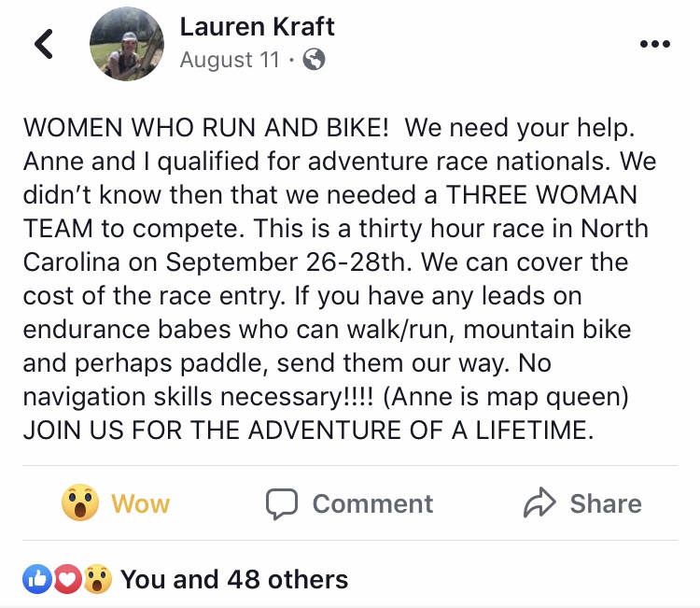This screenshot has width=700, height=608.
Task: Click the globe public audience icon
Action: coord(315,61)
